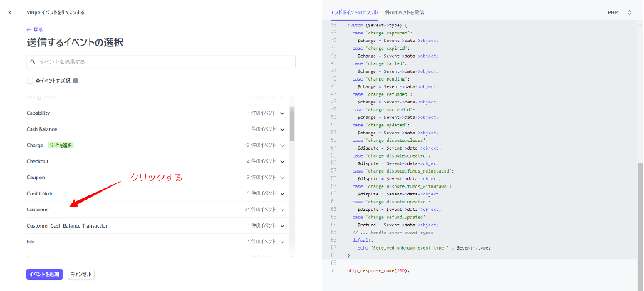The image size is (644, 291).
Task: Expand the File events chevron
Action: click(x=283, y=242)
